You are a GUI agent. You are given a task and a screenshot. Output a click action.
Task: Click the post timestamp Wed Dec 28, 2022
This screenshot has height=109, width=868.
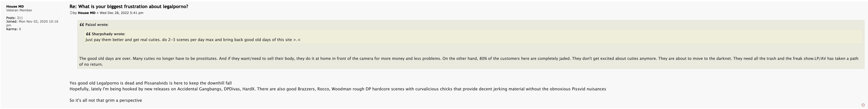click(x=121, y=13)
